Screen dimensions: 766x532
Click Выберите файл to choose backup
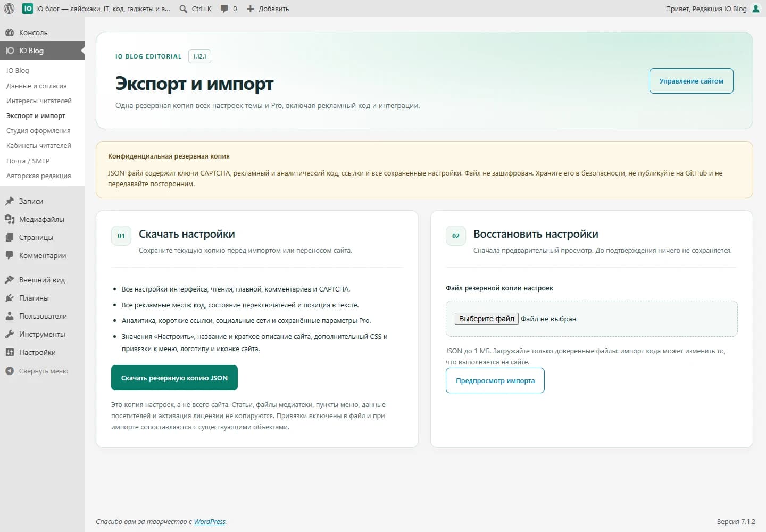486,319
